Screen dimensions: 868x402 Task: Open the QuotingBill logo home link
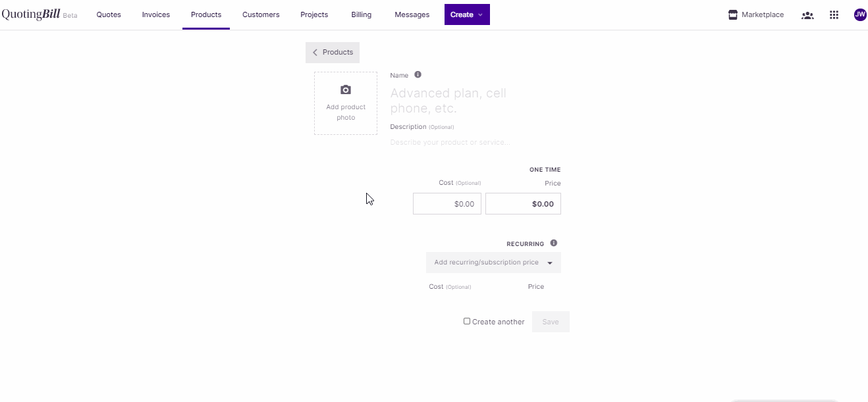31,14
